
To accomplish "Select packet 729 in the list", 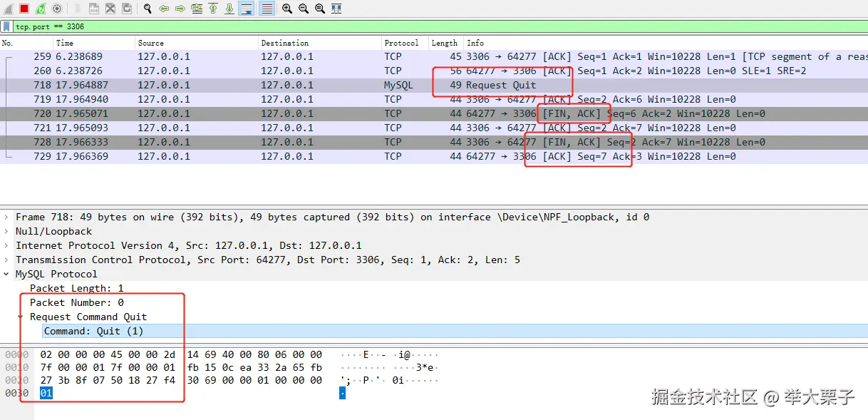I will [434, 156].
